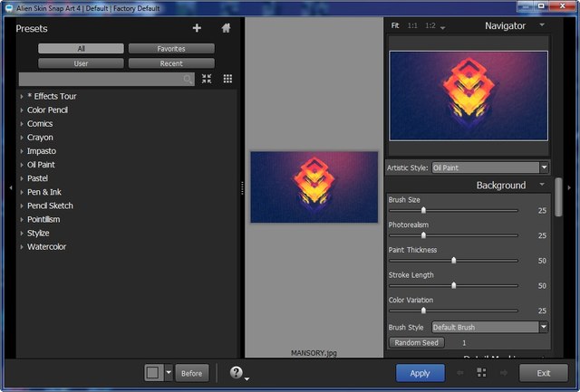Screen dimensions: 580x392
Task: Toggle the Before preview button
Action: pos(191,373)
